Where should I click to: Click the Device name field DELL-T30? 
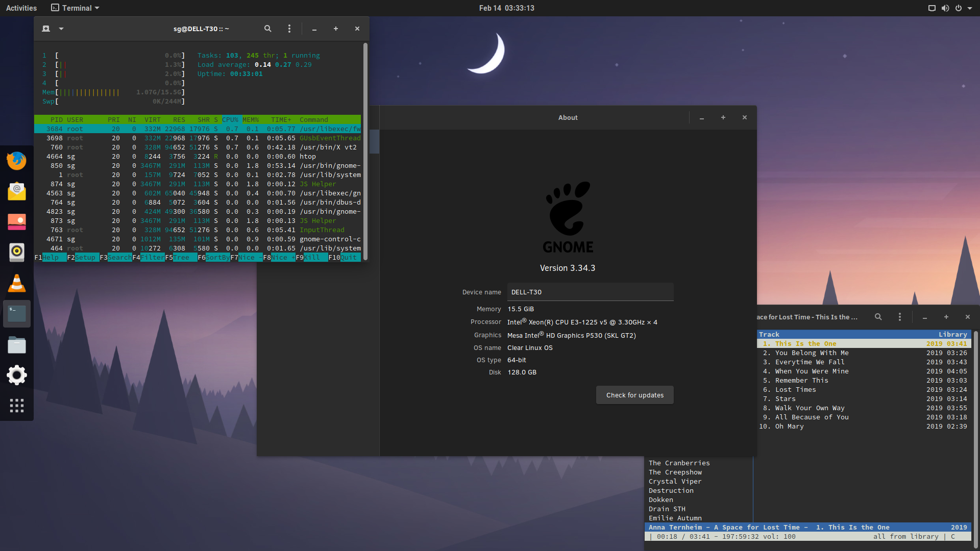[590, 292]
